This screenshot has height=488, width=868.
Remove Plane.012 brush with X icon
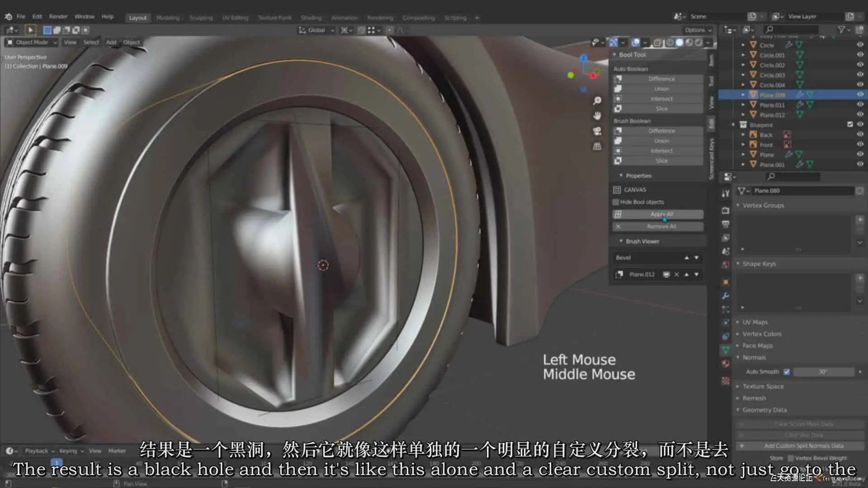click(x=676, y=274)
